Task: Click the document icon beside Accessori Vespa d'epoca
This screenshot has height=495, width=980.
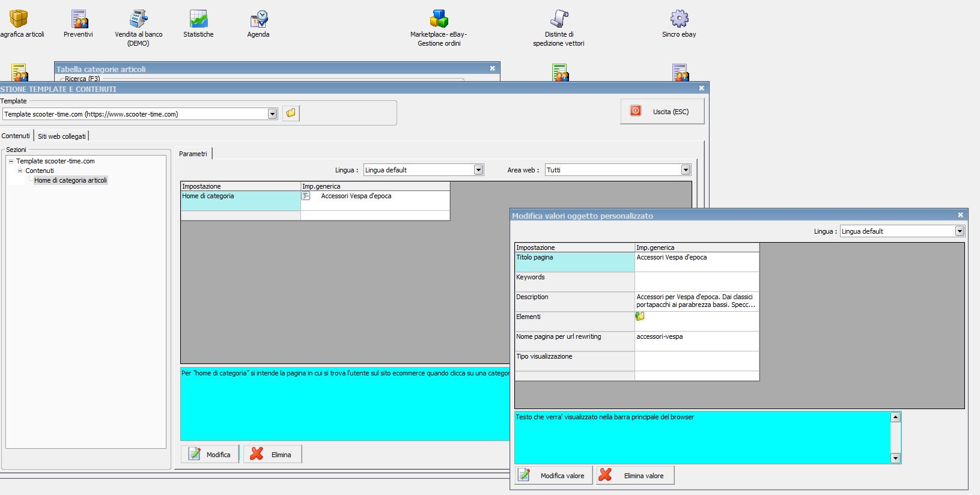Action: coord(306,196)
